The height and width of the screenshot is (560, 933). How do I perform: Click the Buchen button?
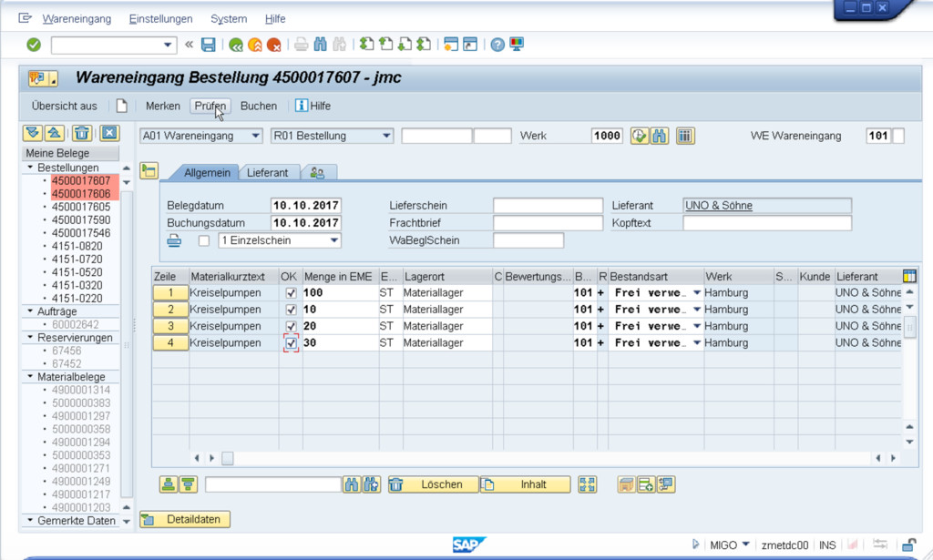[258, 106]
